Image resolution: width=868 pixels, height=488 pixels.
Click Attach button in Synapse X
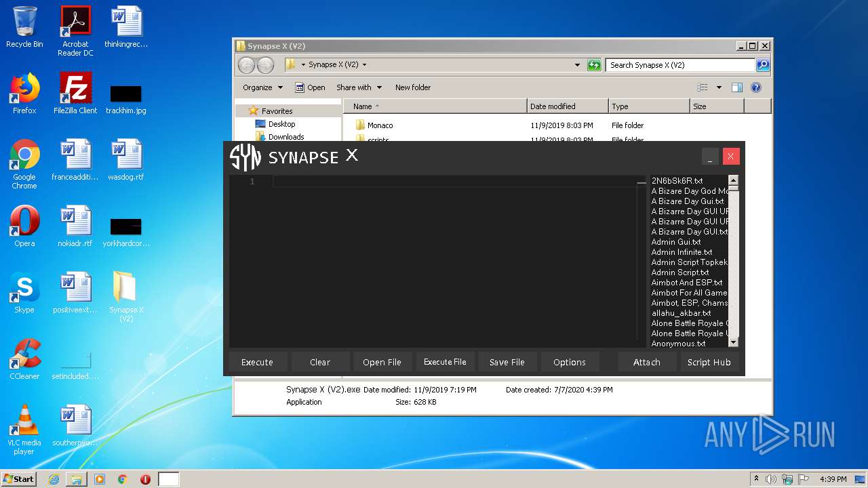[x=647, y=362]
